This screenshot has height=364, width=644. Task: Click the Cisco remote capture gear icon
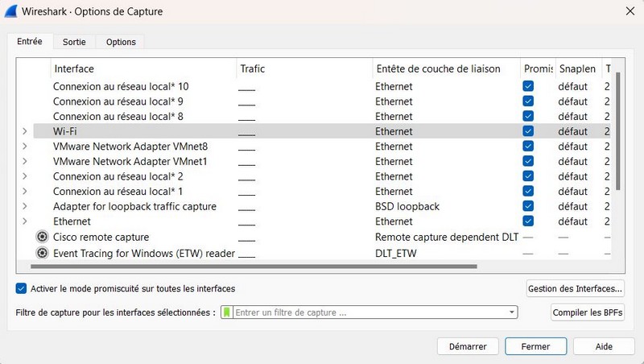click(42, 238)
